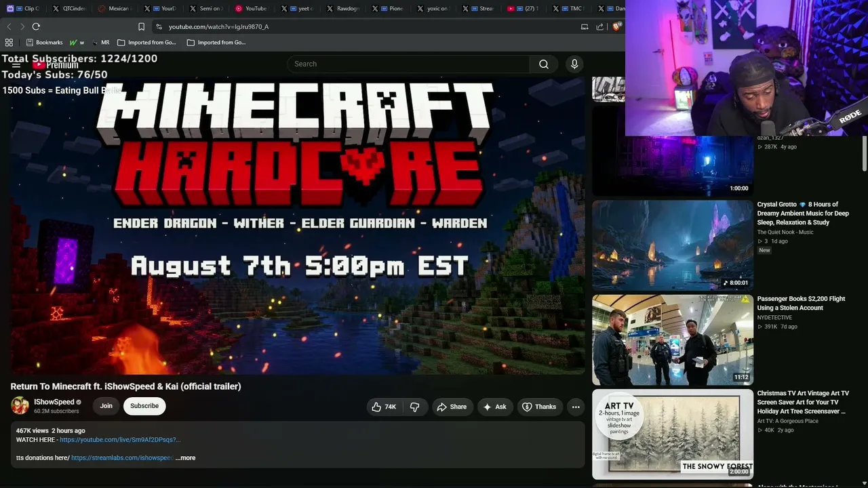Open Christmas TV Art Vintage video title
The height and width of the screenshot is (488, 868).
coord(803,402)
